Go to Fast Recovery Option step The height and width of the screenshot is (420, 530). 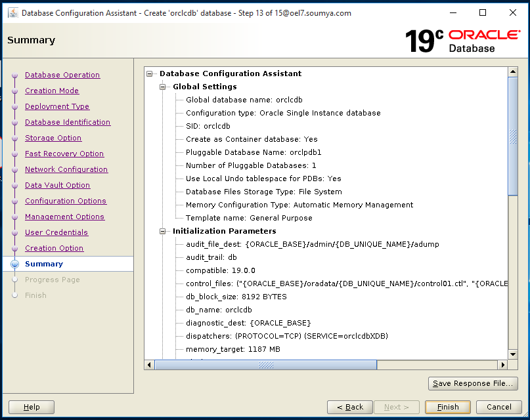[x=64, y=154]
